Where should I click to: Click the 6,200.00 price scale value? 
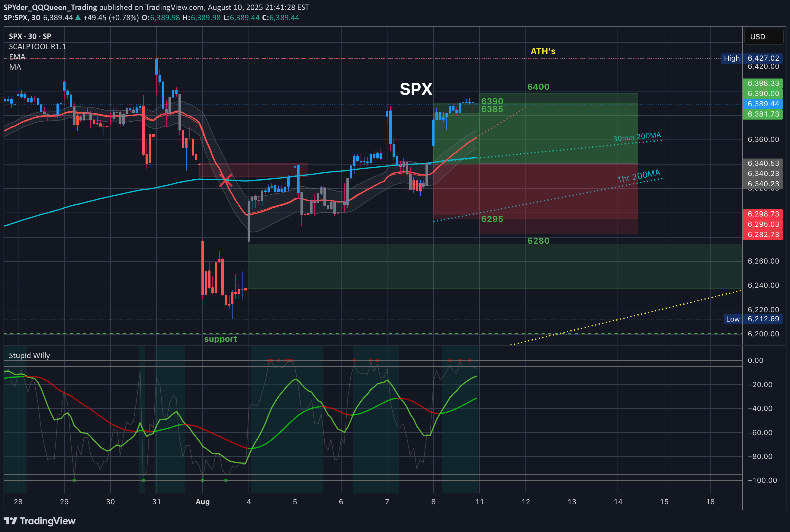point(763,334)
